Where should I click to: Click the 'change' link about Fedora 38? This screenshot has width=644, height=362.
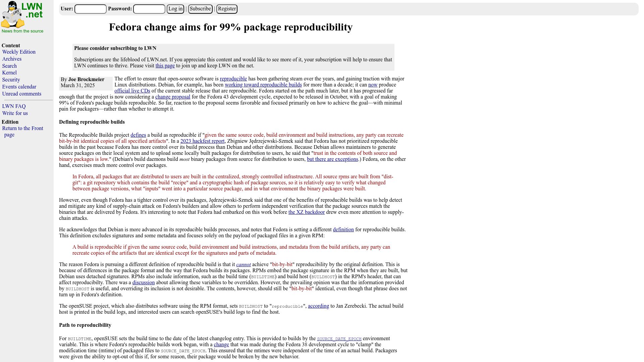tap(221, 345)
